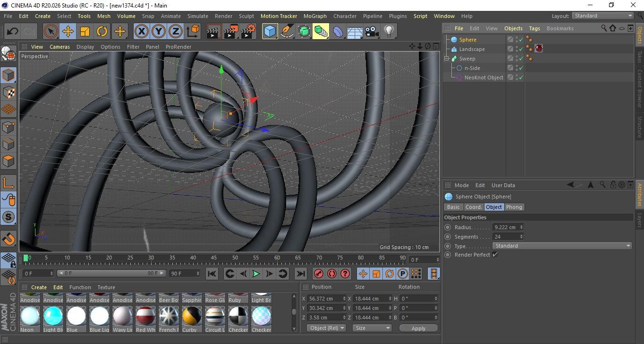Screen dimensions: 644x344
Task: Switch to Texture mode icon
Action: (8, 92)
